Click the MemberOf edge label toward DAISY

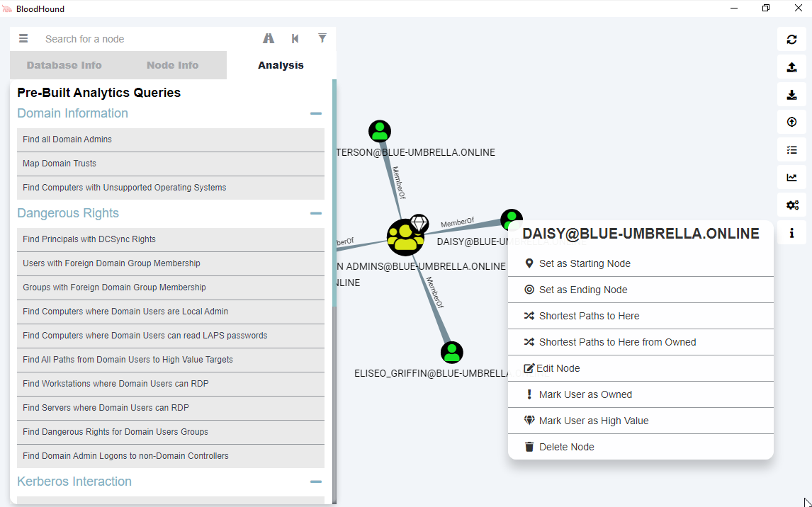[x=457, y=223]
